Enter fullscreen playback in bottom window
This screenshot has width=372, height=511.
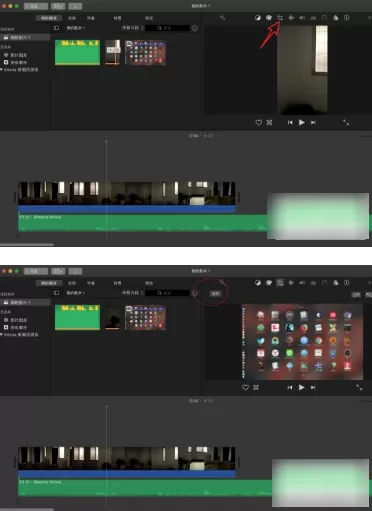[359, 387]
